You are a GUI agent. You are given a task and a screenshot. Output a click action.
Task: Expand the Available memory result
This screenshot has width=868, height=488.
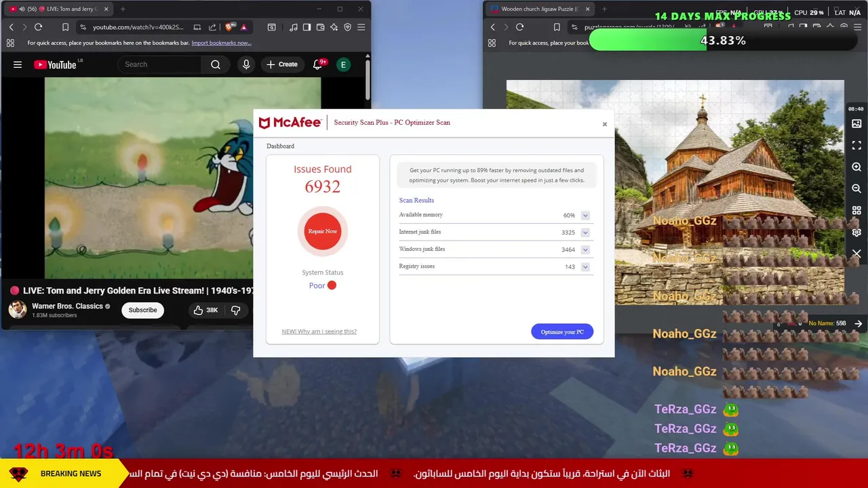pos(585,216)
